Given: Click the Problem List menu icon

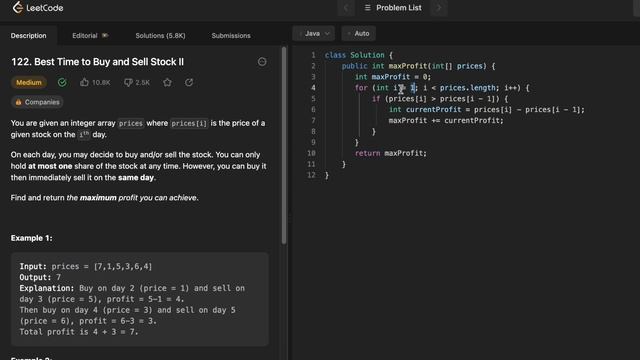Looking at the screenshot, I should coord(367,8).
